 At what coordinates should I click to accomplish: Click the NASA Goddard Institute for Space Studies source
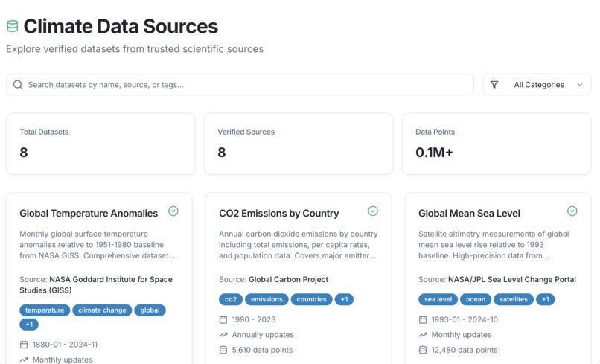(x=96, y=285)
